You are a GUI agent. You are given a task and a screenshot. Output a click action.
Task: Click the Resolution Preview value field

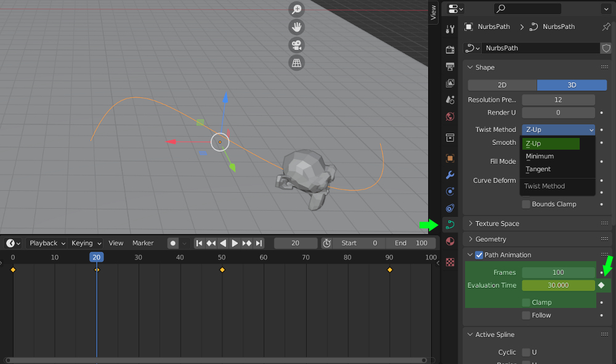[x=558, y=100]
